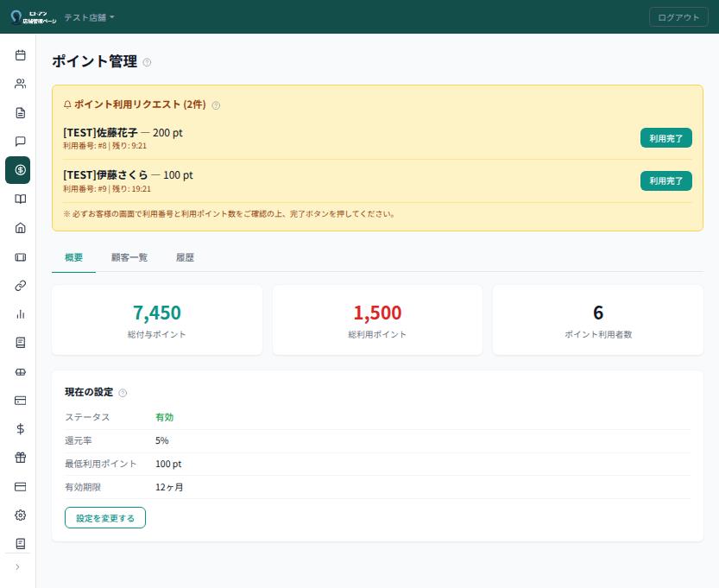Open the document file sidebar icon
Viewport: 719px width, 588px height.
[20, 112]
